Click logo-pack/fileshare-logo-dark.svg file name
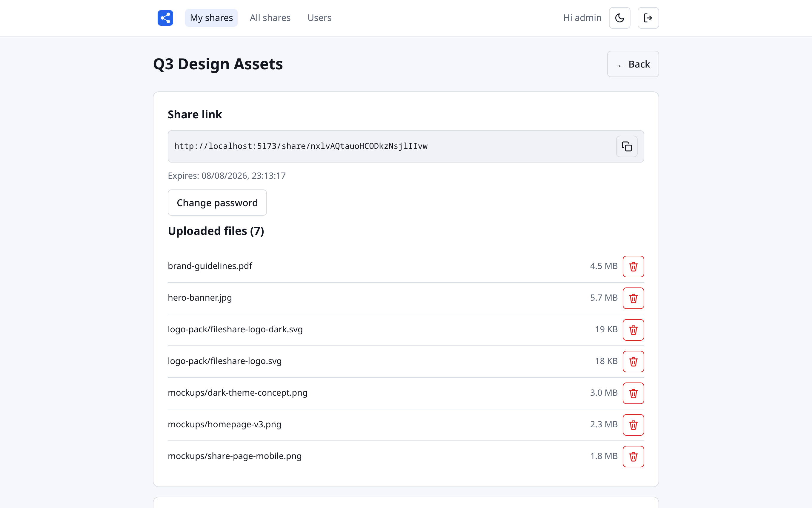Image resolution: width=812 pixels, height=508 pixels. [x=235, y=329]
